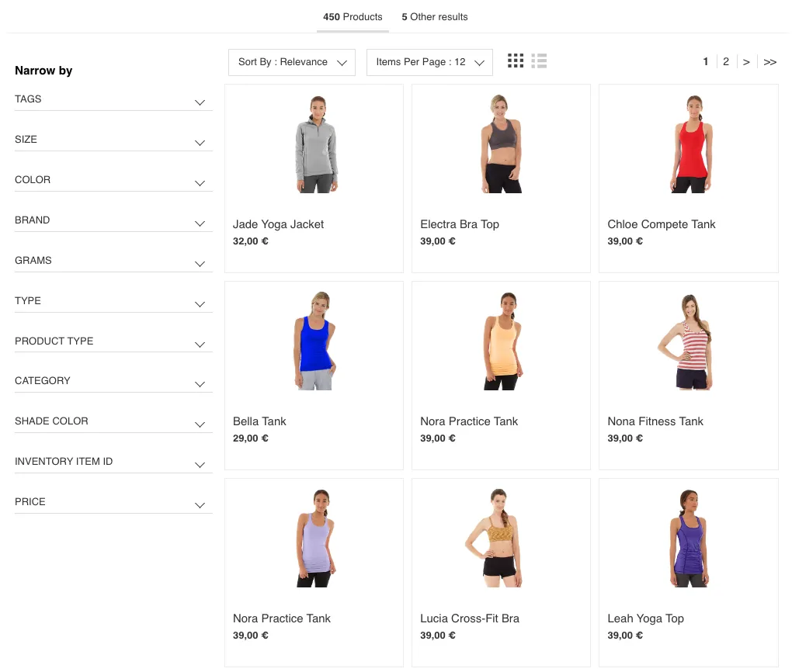Open Chloe Compete Tank product image
This screenshot has height=672, width=792.
pyautogui.click(x=691, y=144)
